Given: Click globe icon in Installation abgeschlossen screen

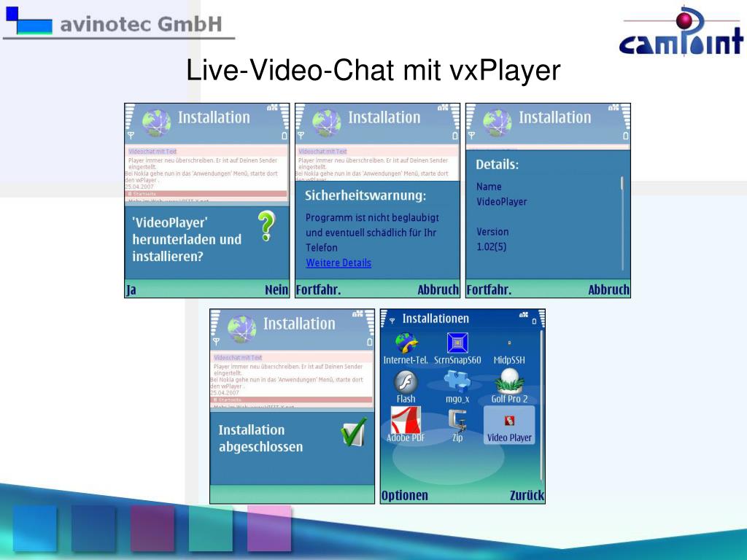Looking at the screenshot, I should [x=241, y=329].
